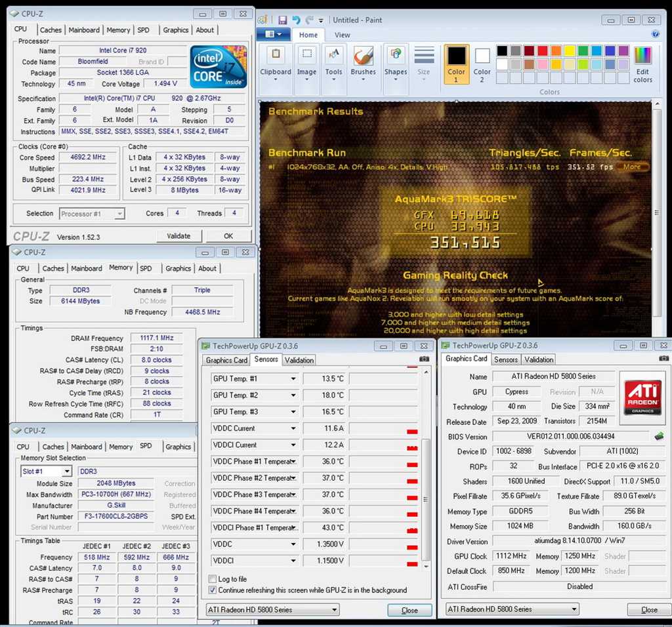Pick the yellow color swatch in Paint palette
Screen dimensions: 672x627
tap(570, 51)
